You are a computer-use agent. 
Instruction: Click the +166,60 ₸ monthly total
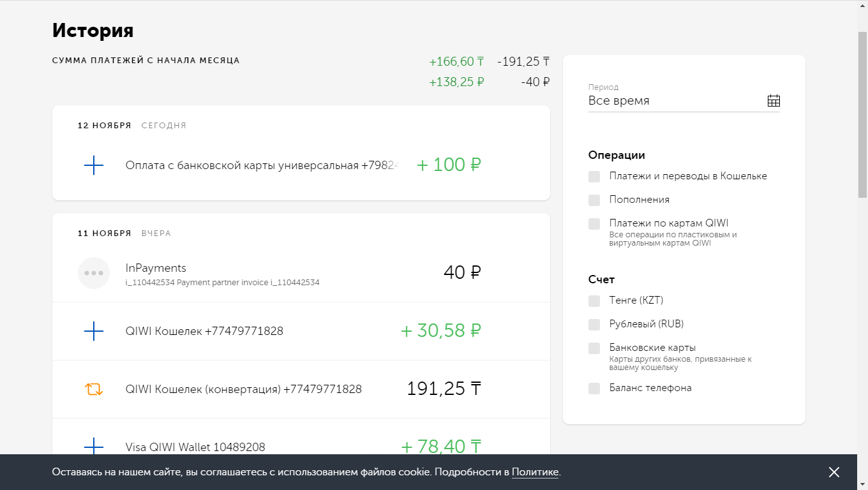456,62
